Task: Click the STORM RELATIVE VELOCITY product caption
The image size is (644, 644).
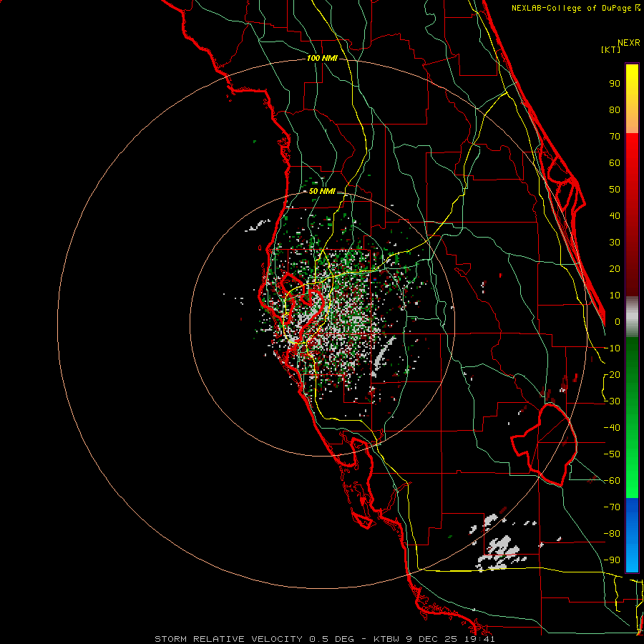Action: (x=324, y=639)
